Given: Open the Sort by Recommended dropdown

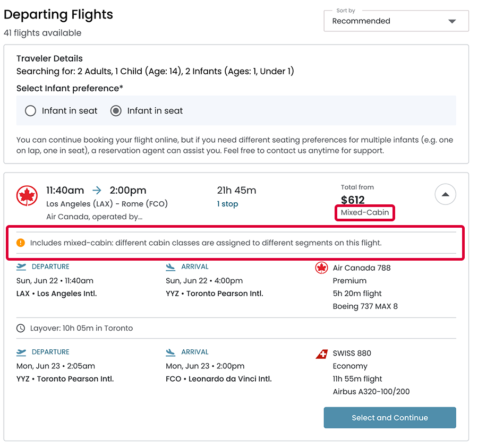Looking at the screenshot, I should pyautogui.click(x=396, y=21).
